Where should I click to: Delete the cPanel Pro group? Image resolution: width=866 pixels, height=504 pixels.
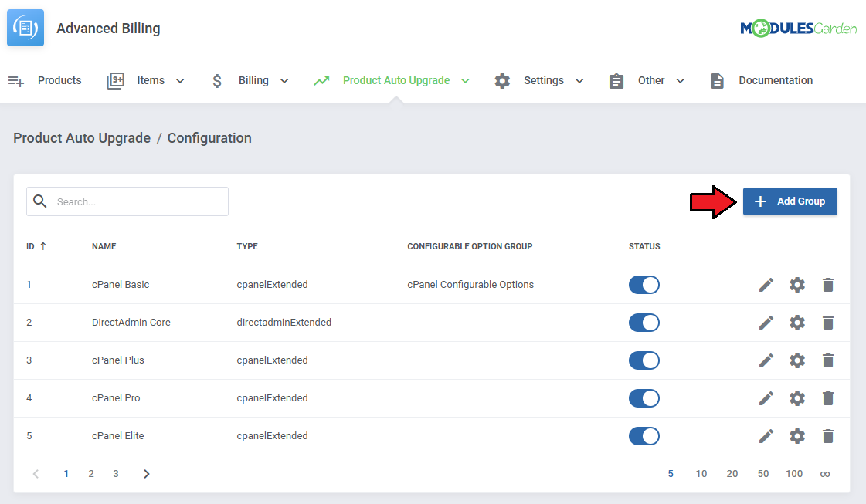828,398
